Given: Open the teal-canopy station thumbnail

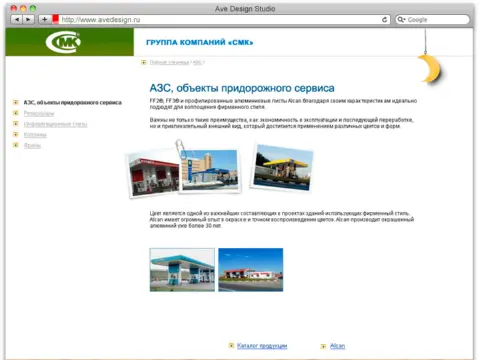Looking at the screenshot, I should tap(182, 270).
